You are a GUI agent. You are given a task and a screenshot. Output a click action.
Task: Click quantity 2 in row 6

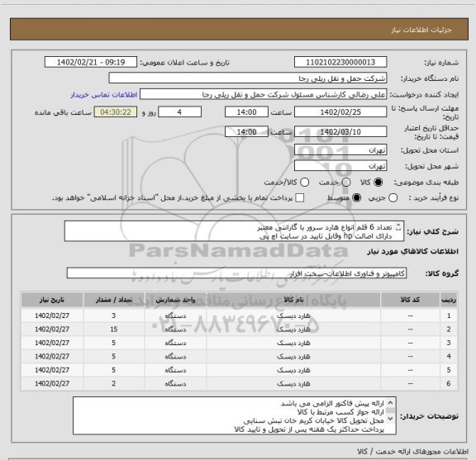(x=113, y=383)
